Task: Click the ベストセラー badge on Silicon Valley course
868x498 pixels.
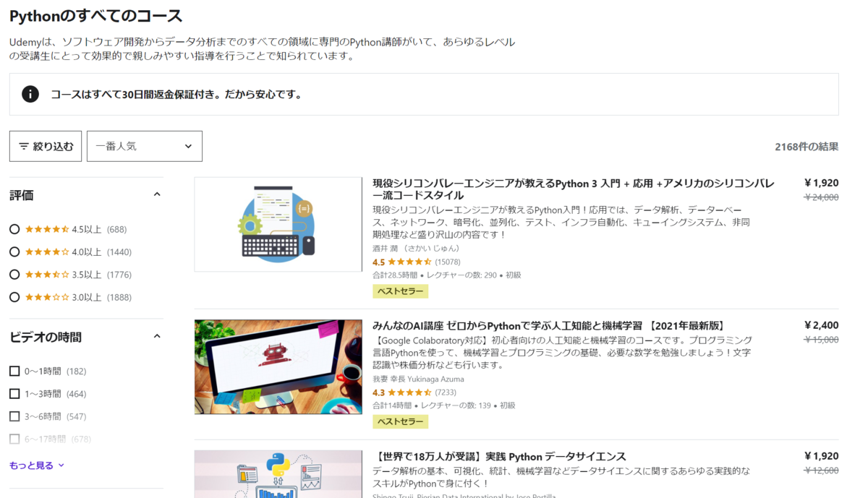Action: [x=400, y=291]
